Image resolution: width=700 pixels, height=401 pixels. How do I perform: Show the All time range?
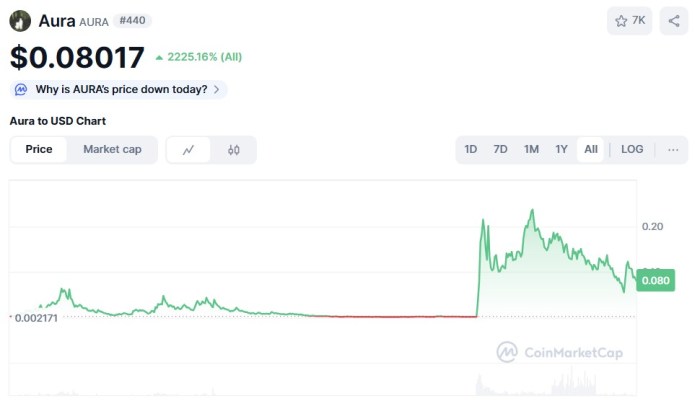click(591, 150)
